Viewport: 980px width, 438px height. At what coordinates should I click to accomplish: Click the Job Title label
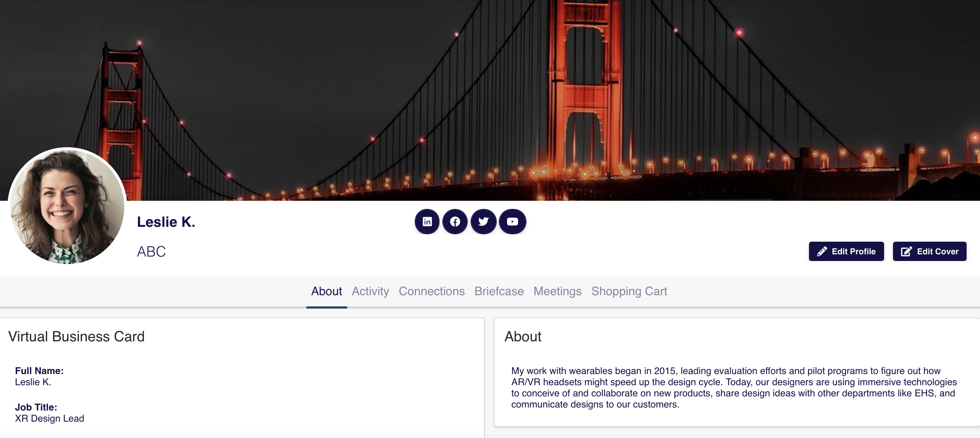click(36, 407)
